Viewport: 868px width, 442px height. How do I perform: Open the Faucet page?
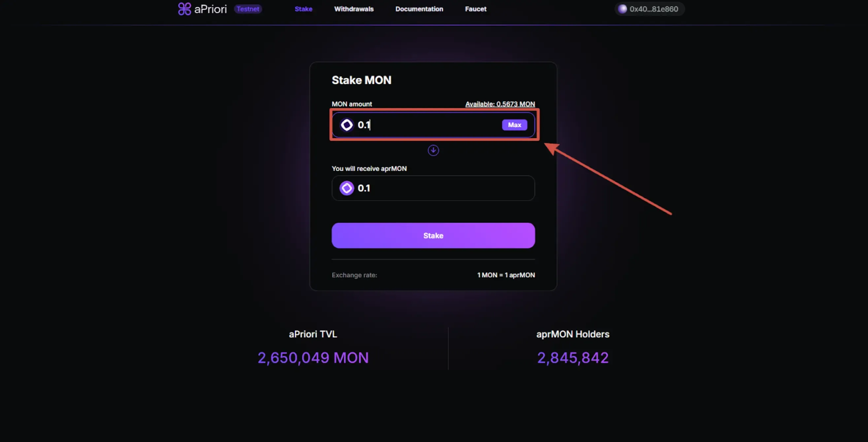click(x=476, y=9)
